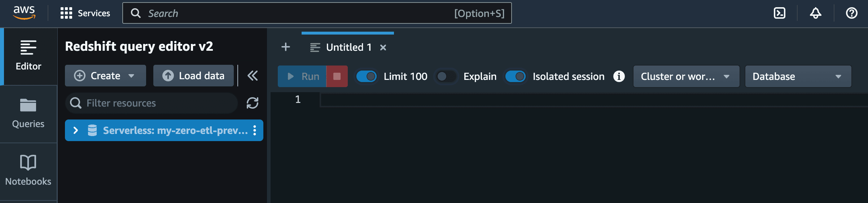Click the Isolated session info icon
This screenshot has height=203, width=868.
(x=619, y=76)
